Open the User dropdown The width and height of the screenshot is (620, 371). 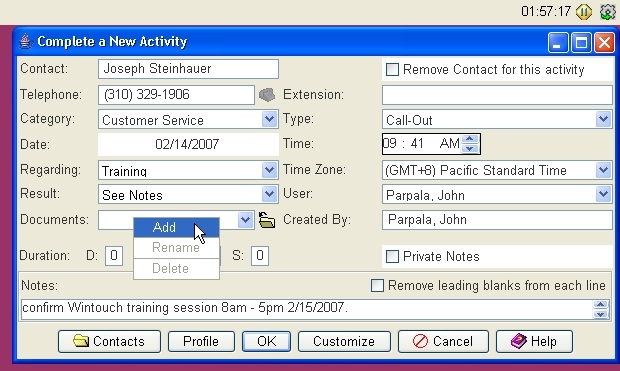tap(603, 194)
